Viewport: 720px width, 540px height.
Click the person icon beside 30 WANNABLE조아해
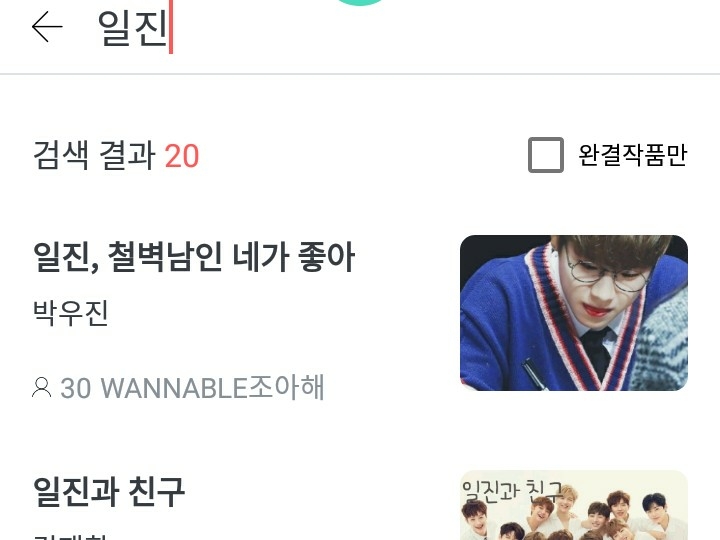41,387
